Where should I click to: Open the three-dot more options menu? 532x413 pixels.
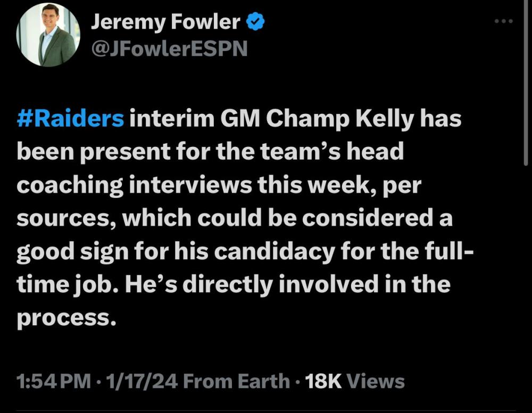click(x=503, y=21)
